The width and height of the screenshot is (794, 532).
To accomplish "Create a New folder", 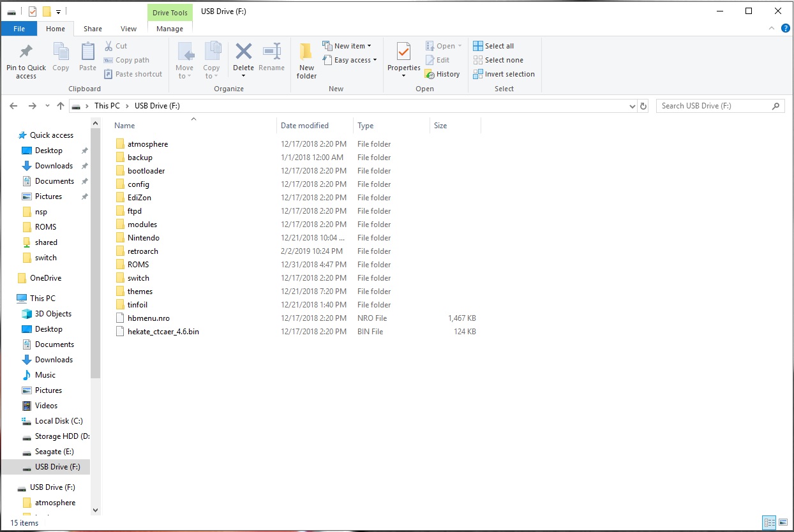I will click(306, 61).
